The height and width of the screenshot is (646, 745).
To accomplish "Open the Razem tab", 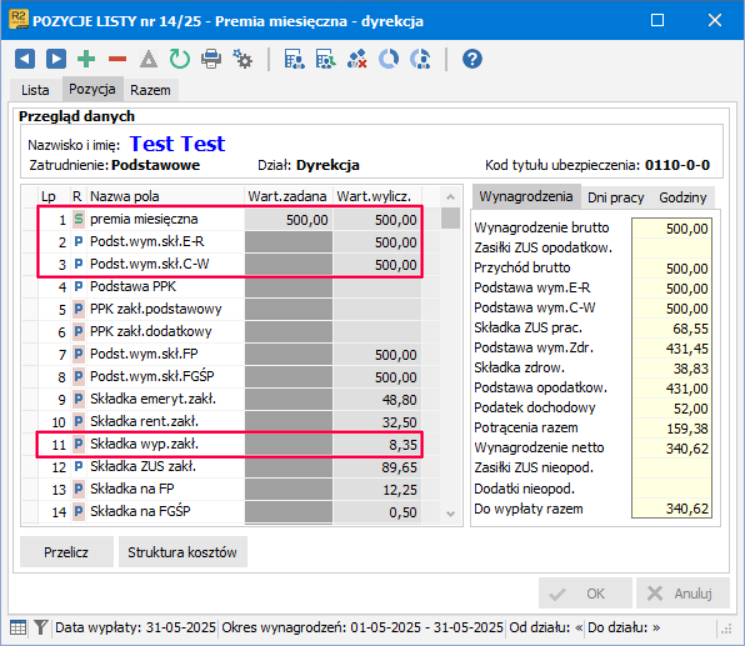I will 150,90.
